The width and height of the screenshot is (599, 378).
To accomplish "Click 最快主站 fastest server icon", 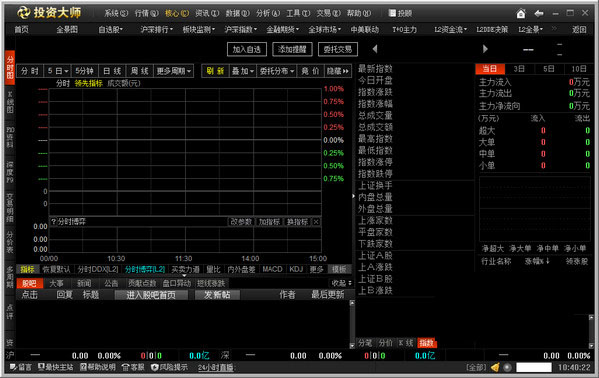I will (55, 367).
